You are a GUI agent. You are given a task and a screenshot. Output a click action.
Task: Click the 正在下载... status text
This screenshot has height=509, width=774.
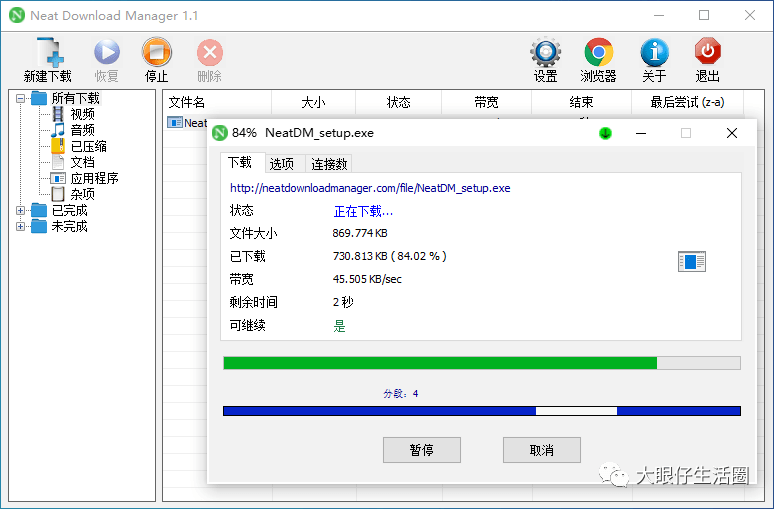click(x=363, y=211)
